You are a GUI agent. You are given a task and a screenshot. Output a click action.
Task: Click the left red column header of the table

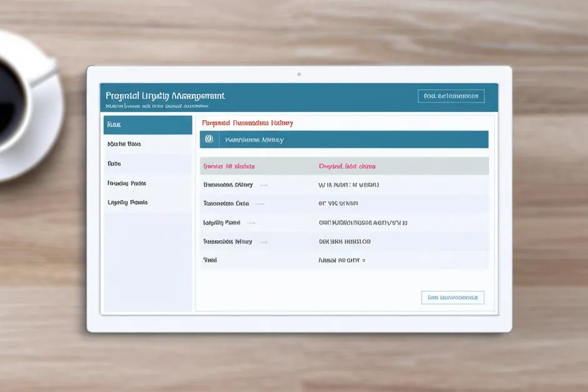229,166
